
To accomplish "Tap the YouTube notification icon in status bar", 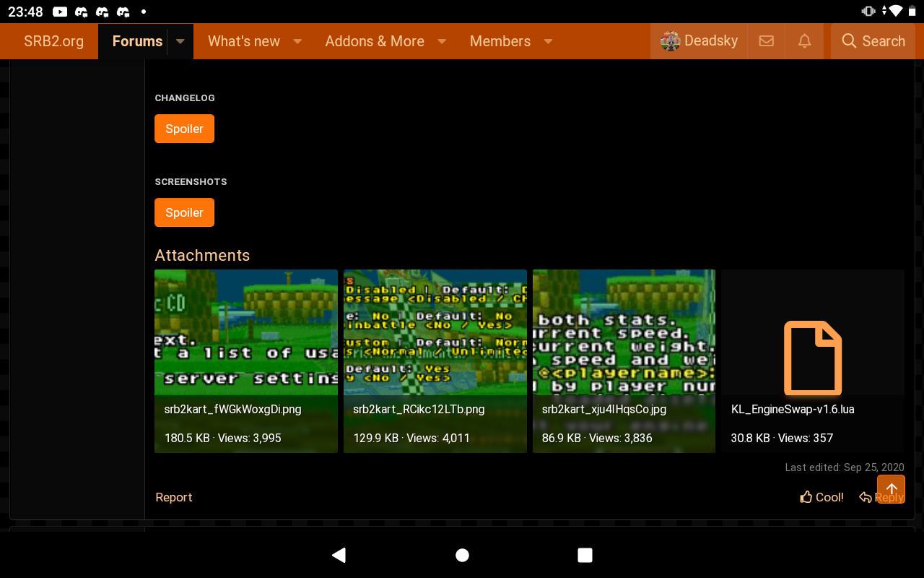I will (61, 12).
